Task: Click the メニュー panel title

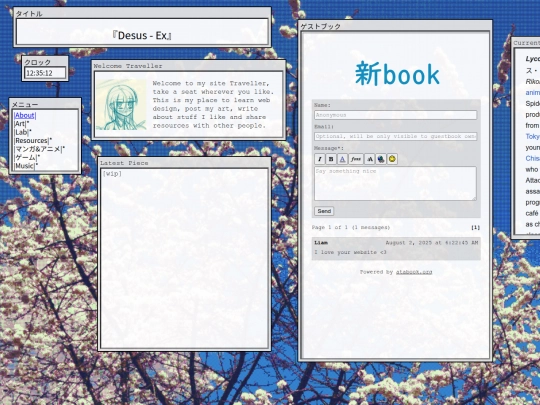Action: pos(25,104)
